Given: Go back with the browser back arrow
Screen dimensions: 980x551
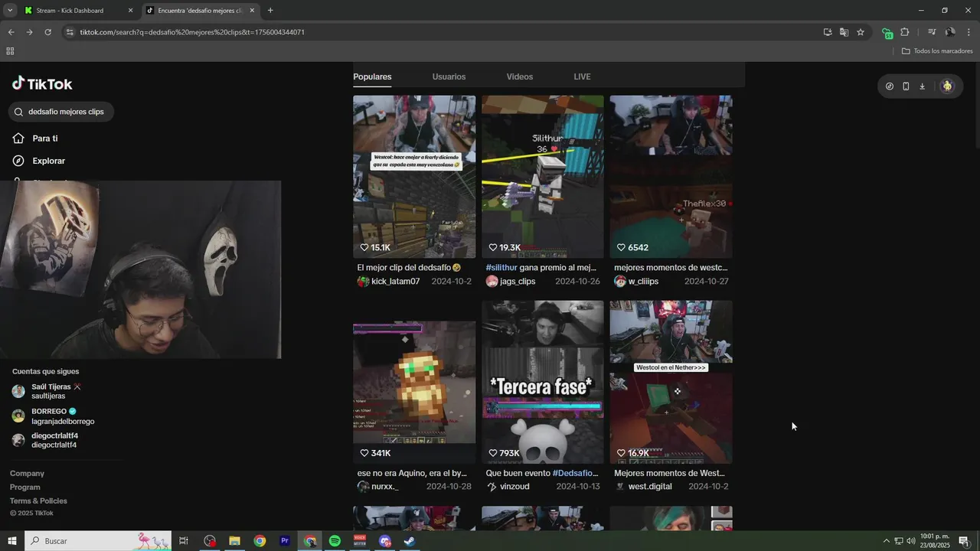Looking at the screenshot, I should (x=11, y=32).
